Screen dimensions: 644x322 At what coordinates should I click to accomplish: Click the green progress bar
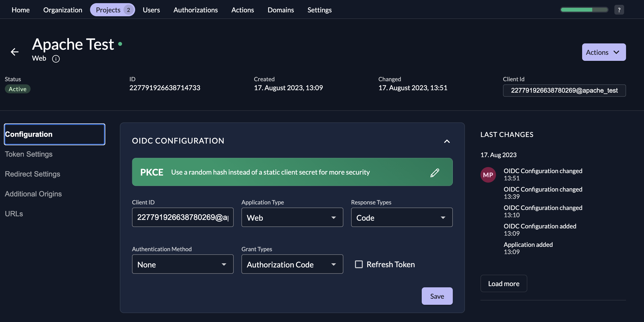pos(584,10)
